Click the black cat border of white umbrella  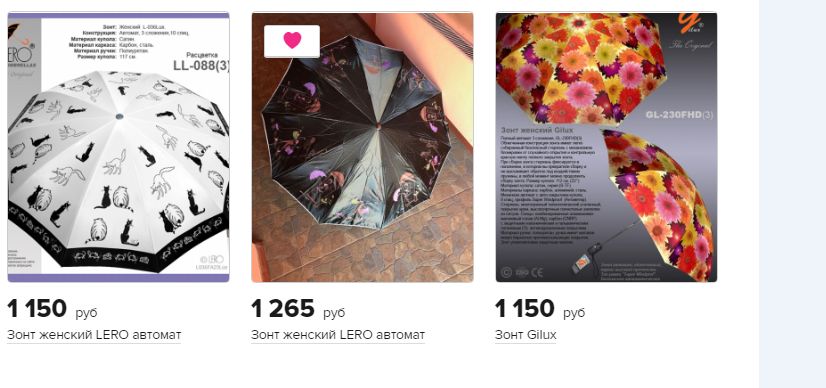[x=116, y=253]
